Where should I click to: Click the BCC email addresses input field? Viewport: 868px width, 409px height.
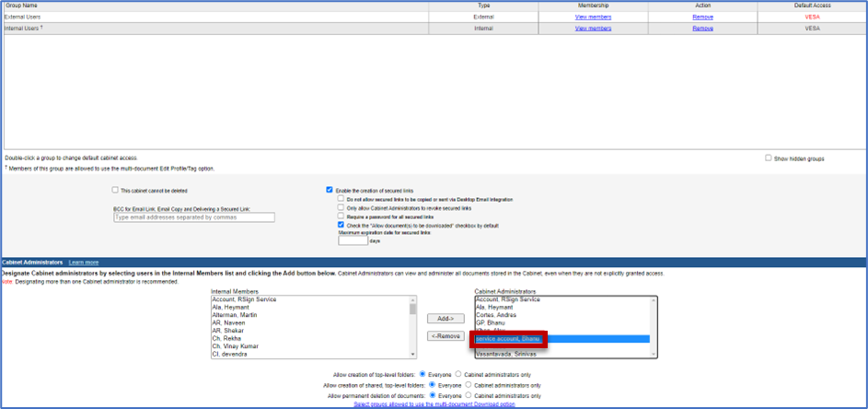193,217
